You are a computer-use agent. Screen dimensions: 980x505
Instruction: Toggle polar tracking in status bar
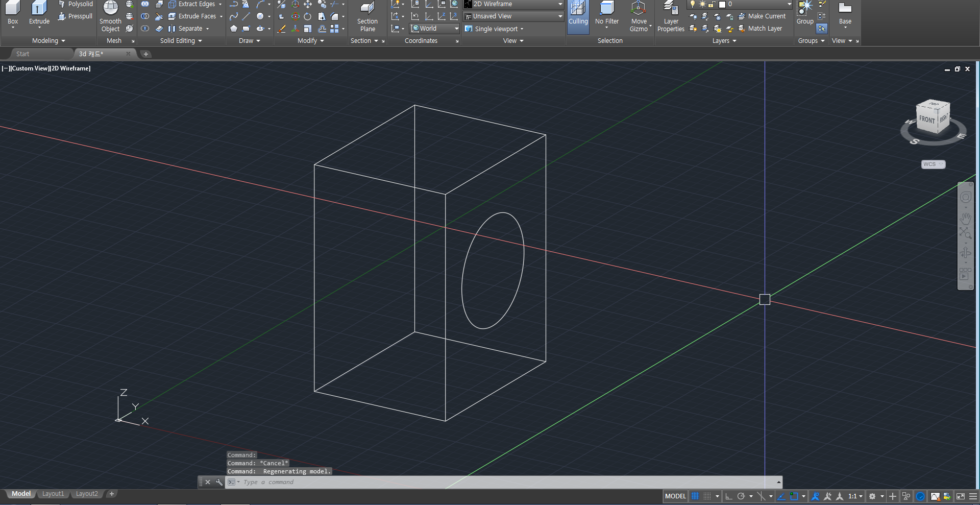[x=741, y=496]
